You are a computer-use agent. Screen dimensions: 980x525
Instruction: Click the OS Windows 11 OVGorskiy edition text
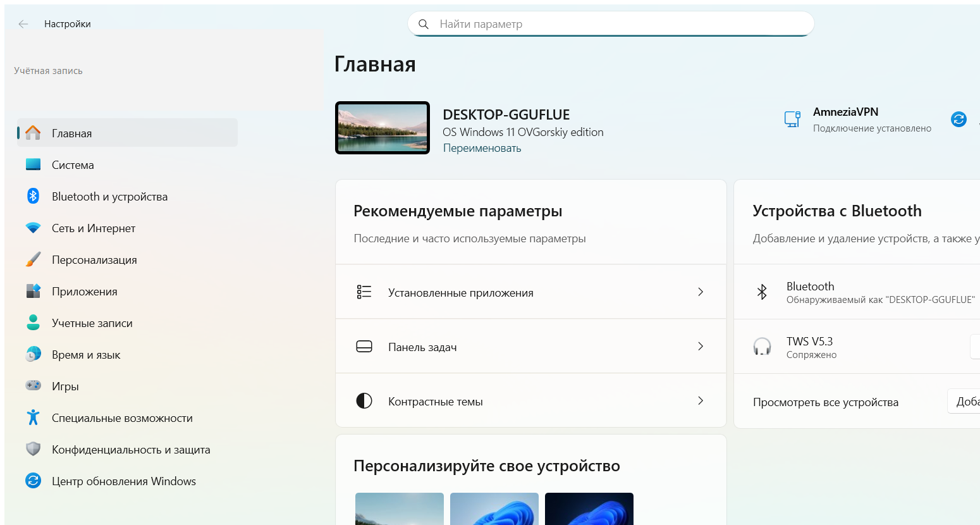(x=523, y=132)
